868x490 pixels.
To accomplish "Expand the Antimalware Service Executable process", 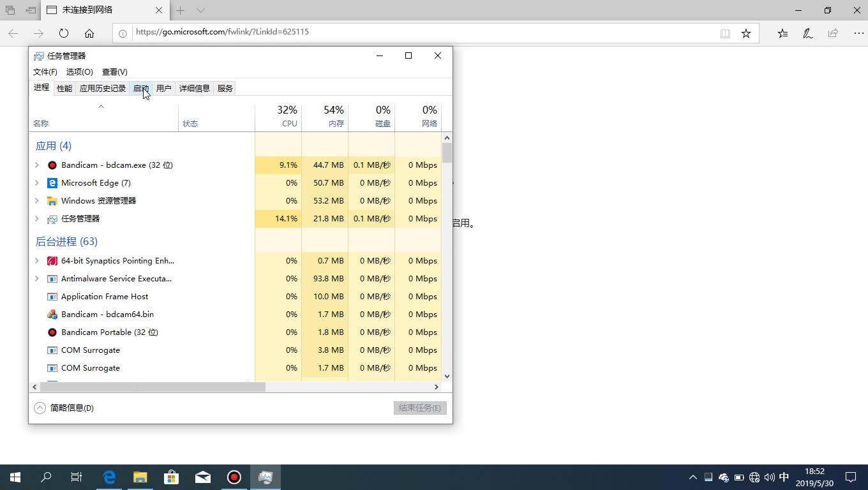I will pos(36,279).
